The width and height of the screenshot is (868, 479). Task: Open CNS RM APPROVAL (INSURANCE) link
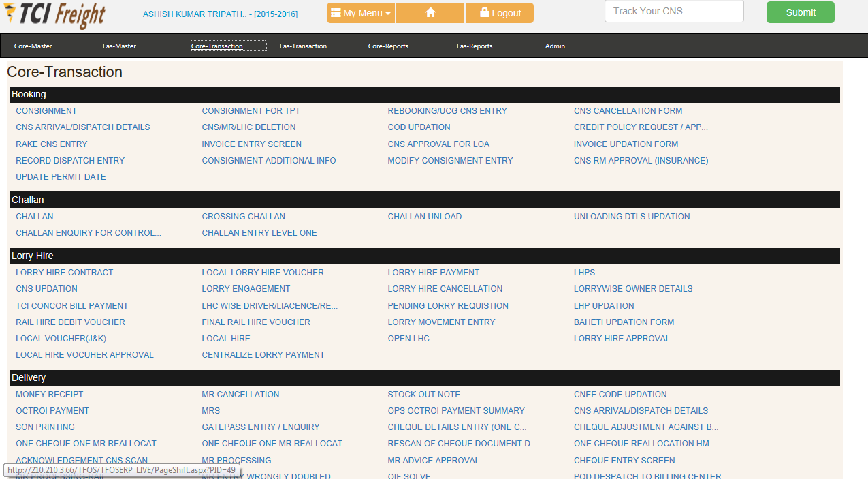click(641, 161)
